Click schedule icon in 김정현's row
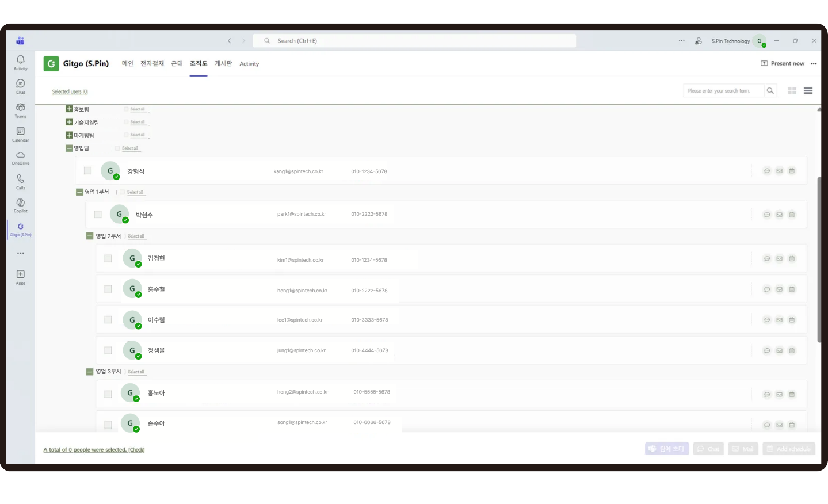Screen dimensions: 828x504 [x=792, y=259]
